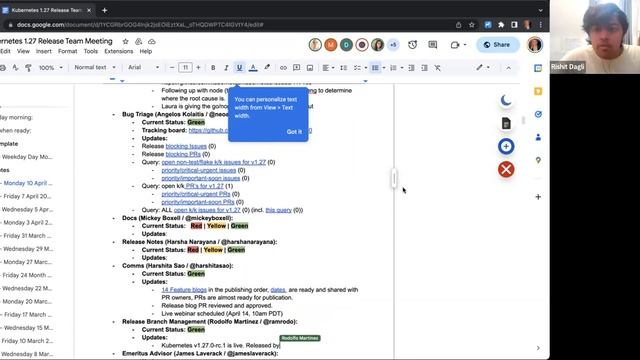
Task: Decrease indent using the toolbar icon
Action: pyautogui.click(x=411, y=68)
